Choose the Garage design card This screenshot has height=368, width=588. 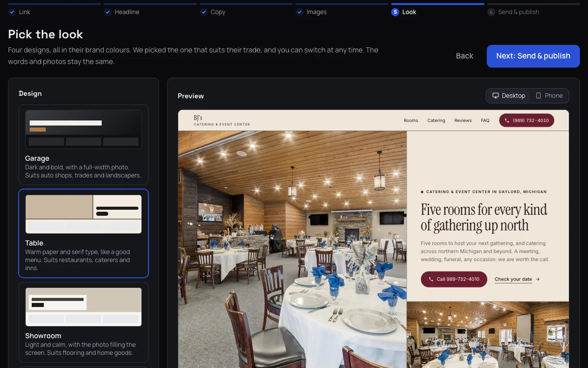[x=83, y=145]
